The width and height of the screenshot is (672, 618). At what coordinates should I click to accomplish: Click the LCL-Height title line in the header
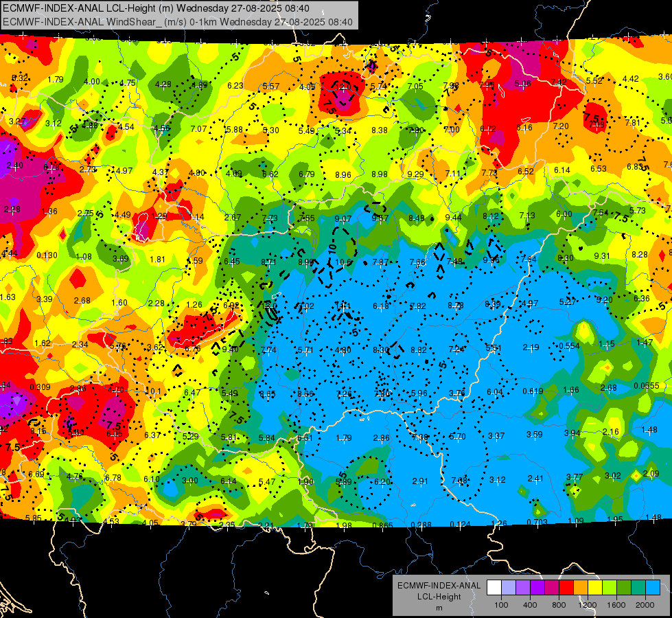point(156,8)
